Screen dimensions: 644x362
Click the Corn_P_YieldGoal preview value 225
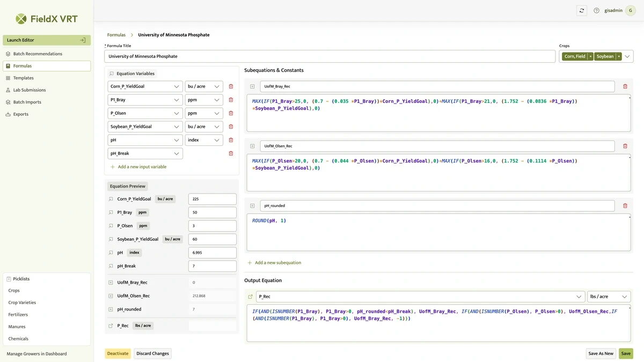click(213, 199)
